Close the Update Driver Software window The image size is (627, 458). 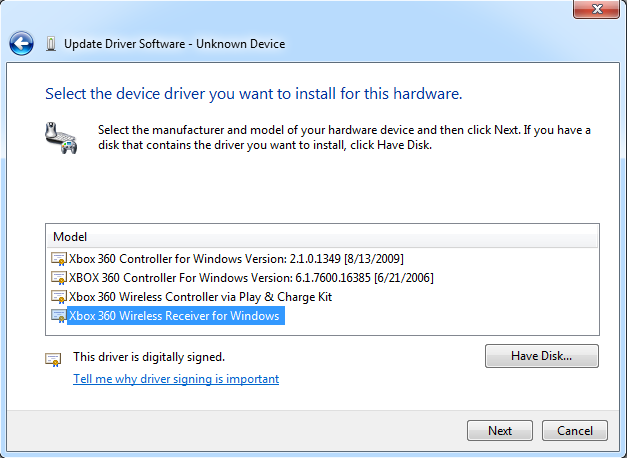pyautogui.click(x=597, y=9)
